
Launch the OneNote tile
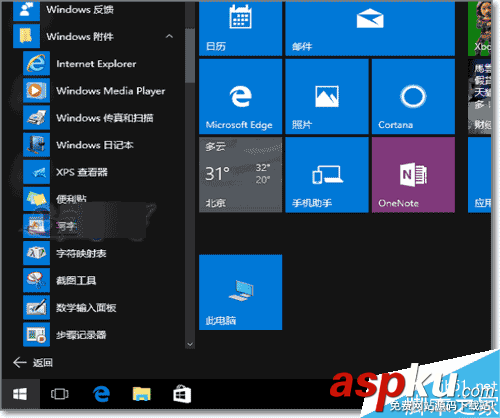(x=413, y=175)
